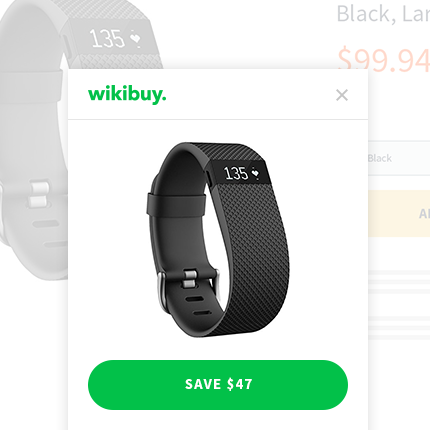The height and width of the screenshot is (430, 430).
Task: Click the heart icon on black tracker display
Action: [x=255, y=173]
